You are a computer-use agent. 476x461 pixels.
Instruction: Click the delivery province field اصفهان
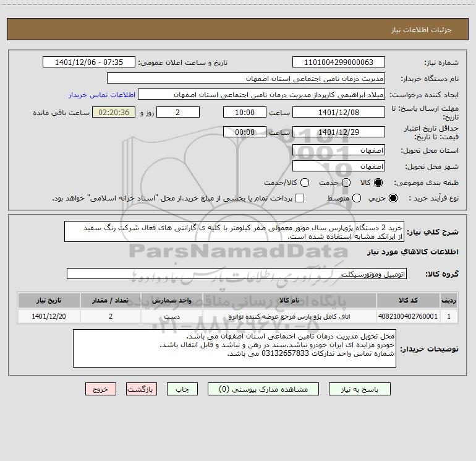click(339, 150)
